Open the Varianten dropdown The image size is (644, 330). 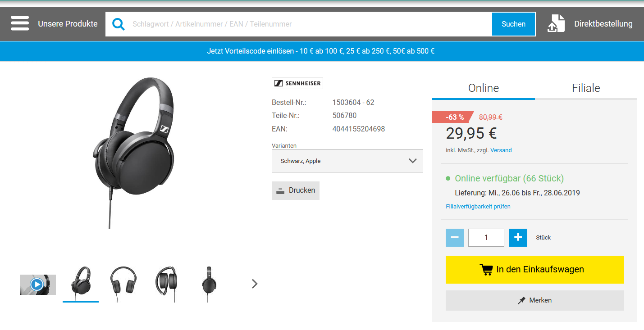347,161
